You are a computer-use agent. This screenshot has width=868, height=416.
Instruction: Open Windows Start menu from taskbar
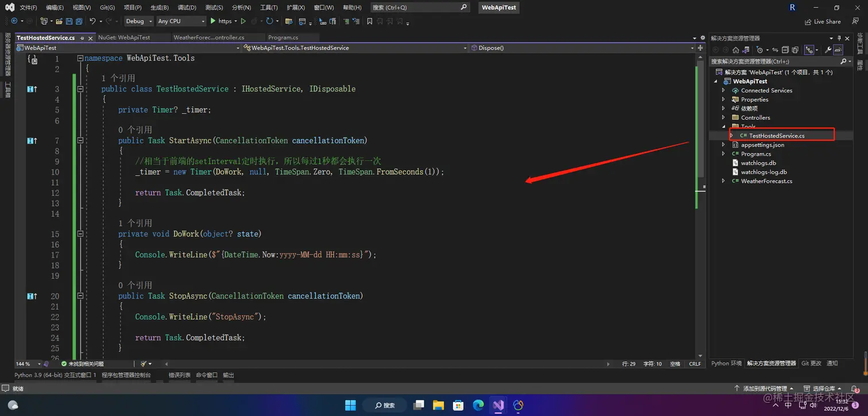[x=350, y=405]
